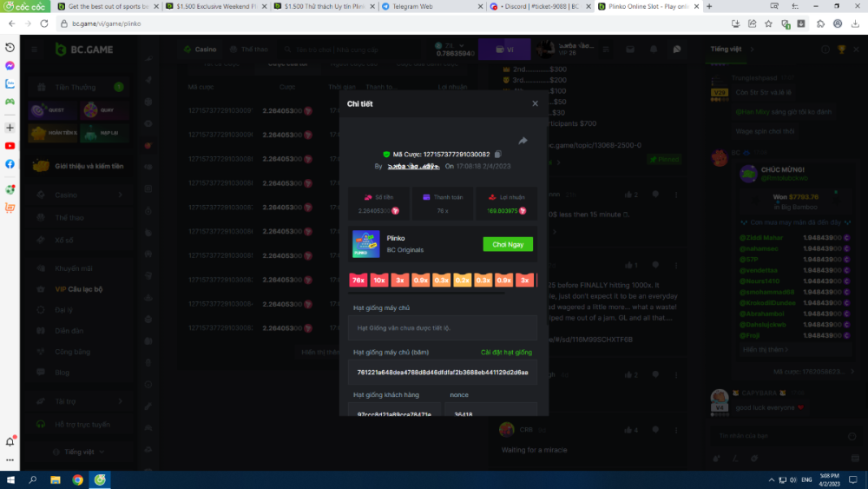This screenshot has height=489, width=868.
Task: Expand the Tiếng việt language dropdown in sidebar
Action: (x=78, y=452)
